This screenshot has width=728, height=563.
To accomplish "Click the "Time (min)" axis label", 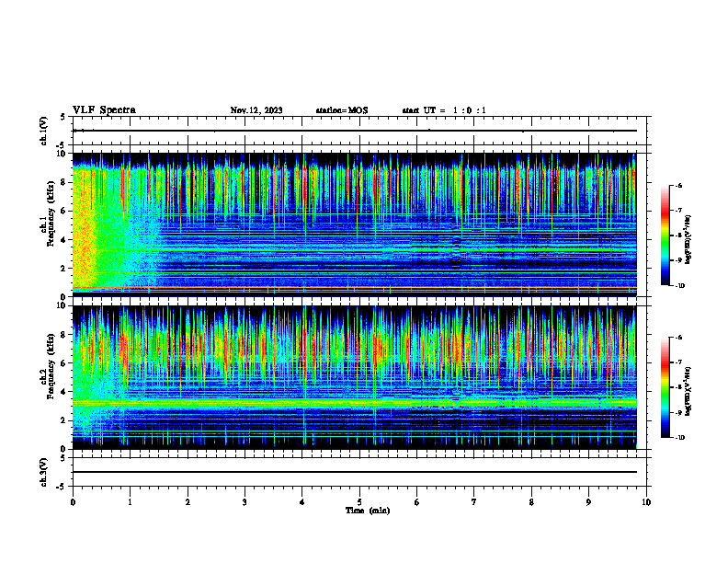I will [x=368, y=511].
